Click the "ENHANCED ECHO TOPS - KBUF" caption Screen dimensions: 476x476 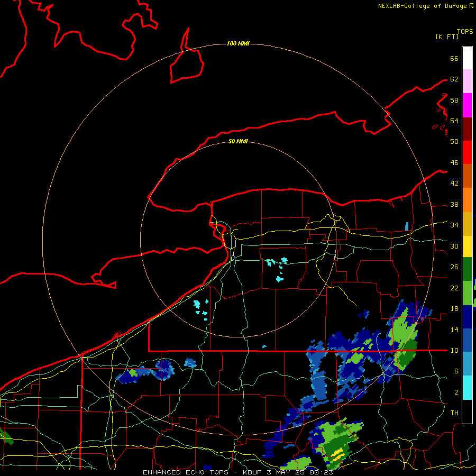pyautogui.click(x=203, y=472)
